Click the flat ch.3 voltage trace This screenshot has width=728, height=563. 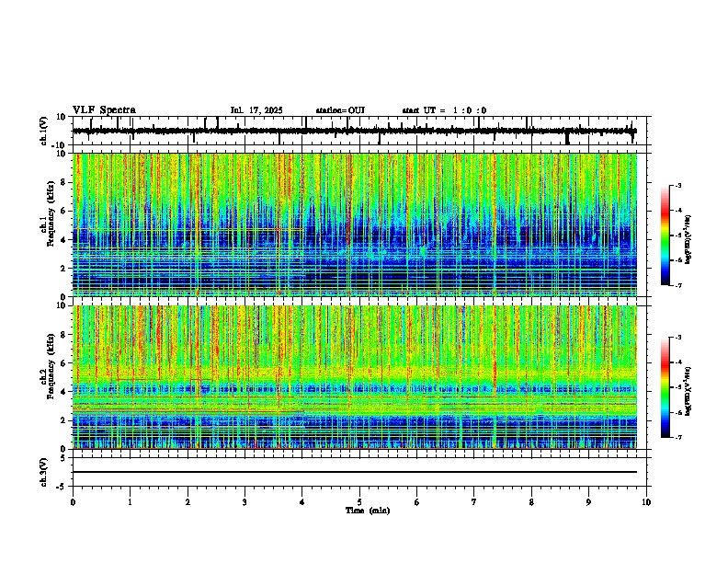click(355, 472)
